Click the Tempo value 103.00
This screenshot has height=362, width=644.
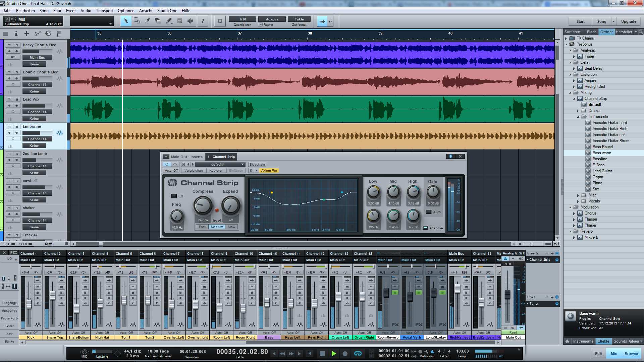click(462, 351)
